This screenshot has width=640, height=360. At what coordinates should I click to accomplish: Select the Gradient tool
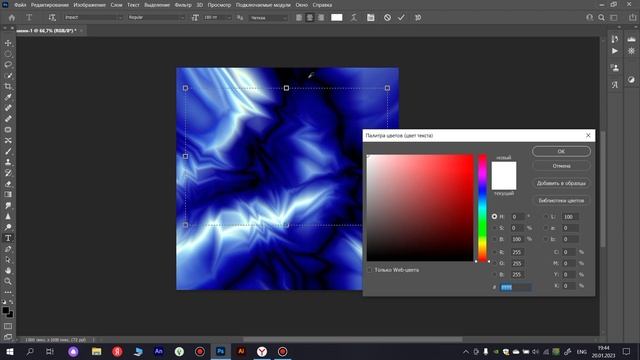[8, 195]
